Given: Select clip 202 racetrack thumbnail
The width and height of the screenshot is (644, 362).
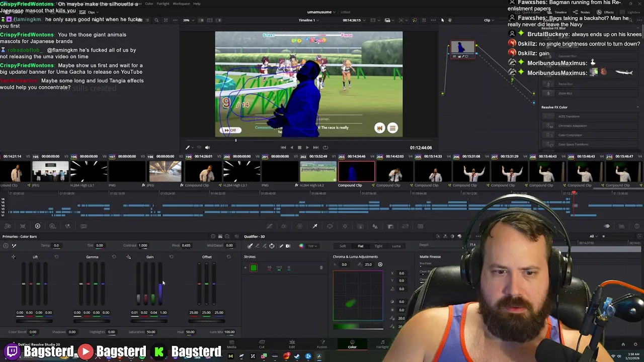Looking at the screenshot, I should point(318,172).
